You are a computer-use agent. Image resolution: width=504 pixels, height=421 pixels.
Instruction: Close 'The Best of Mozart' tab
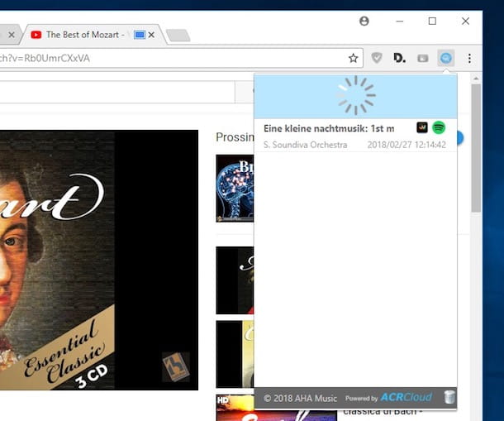tap(151, 35)
